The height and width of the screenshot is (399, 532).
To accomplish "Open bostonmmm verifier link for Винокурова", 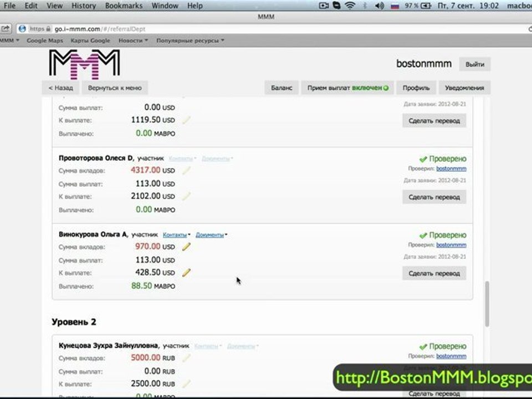I will click(451, 245).
